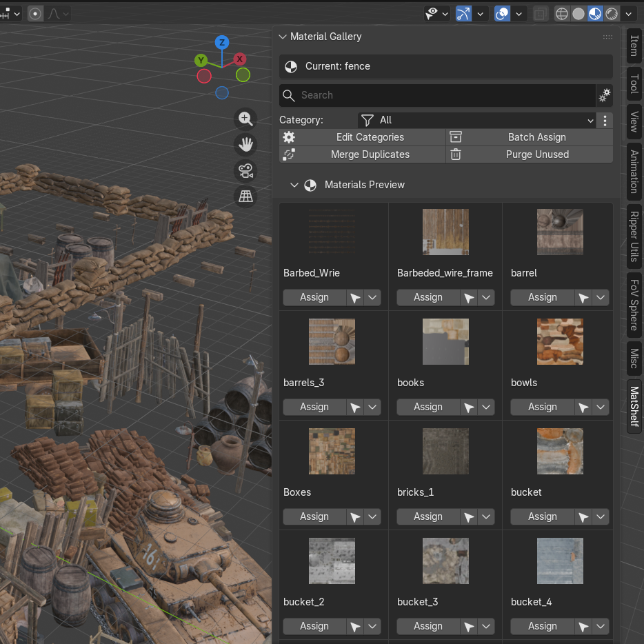
Task: Switch to material preview shading
Action: coord(595,14)
